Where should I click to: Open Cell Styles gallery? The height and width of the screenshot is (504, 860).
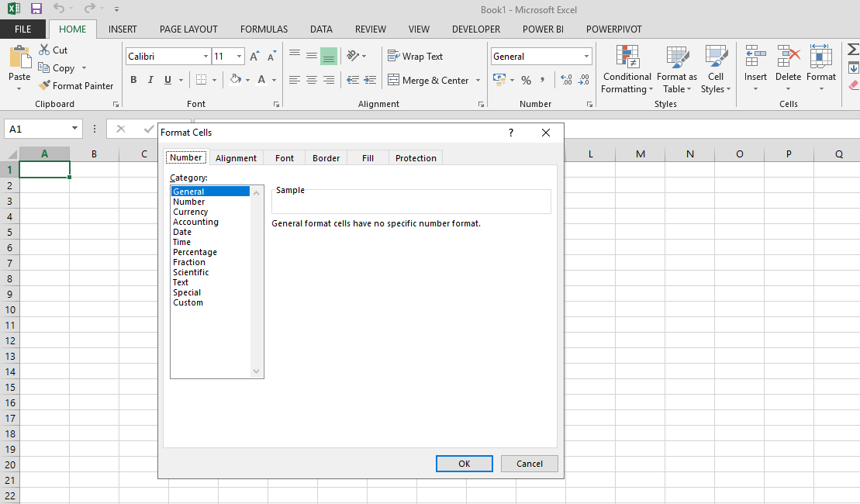pos(716,69)
